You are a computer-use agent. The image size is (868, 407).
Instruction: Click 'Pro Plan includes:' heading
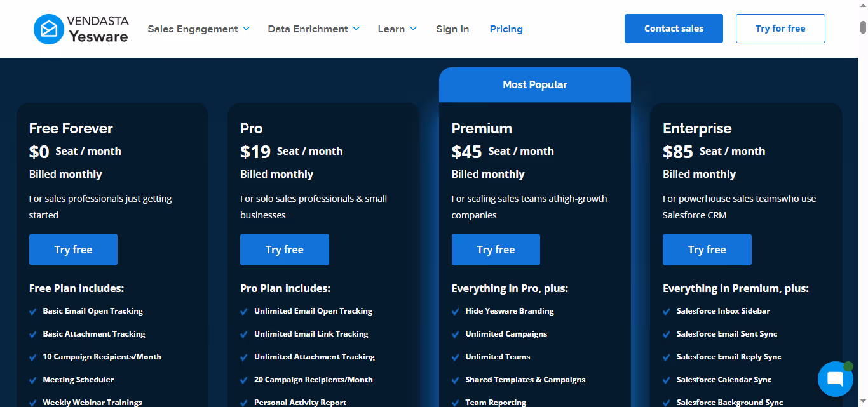click(x=285, y=288)
